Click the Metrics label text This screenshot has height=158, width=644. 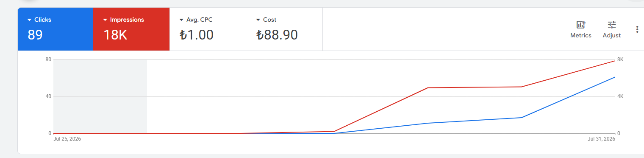[x=581, y=36]
